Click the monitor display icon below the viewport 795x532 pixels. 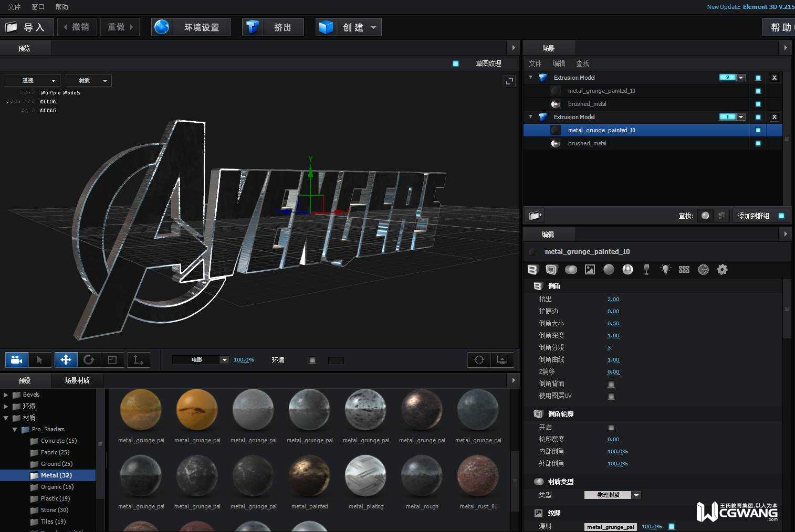pos(502,360)
